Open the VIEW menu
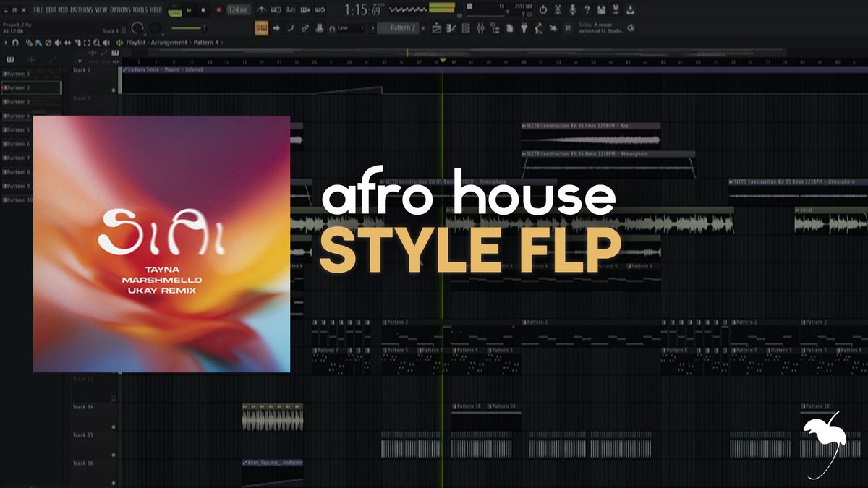This screenshot has width=868, height=488. click(x=101, y=10)
